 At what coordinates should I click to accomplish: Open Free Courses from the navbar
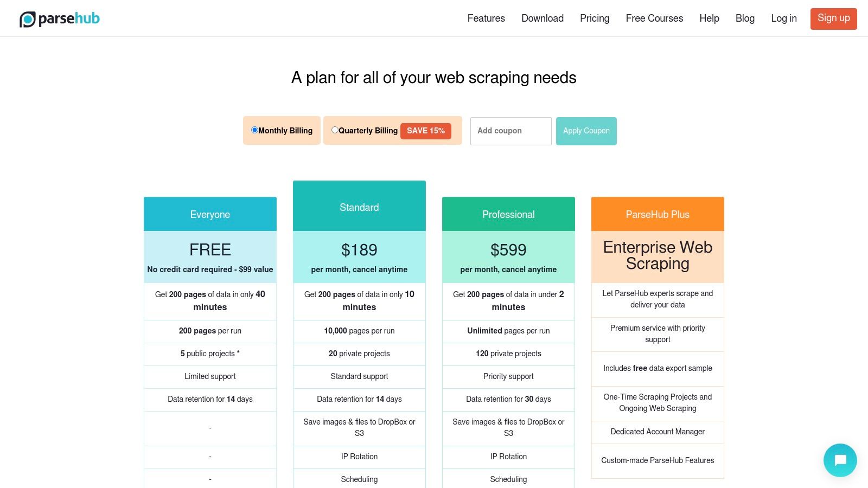(x=654, y=18)
